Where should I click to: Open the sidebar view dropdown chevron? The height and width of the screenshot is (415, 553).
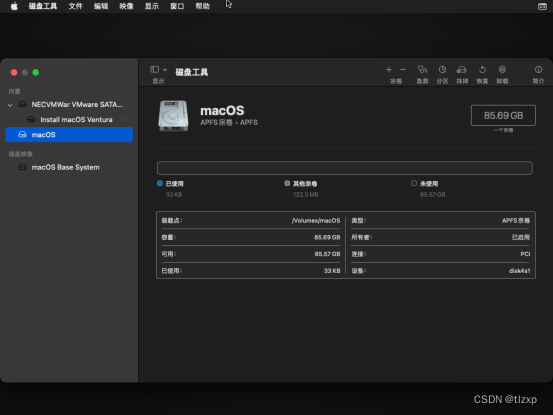165,70
